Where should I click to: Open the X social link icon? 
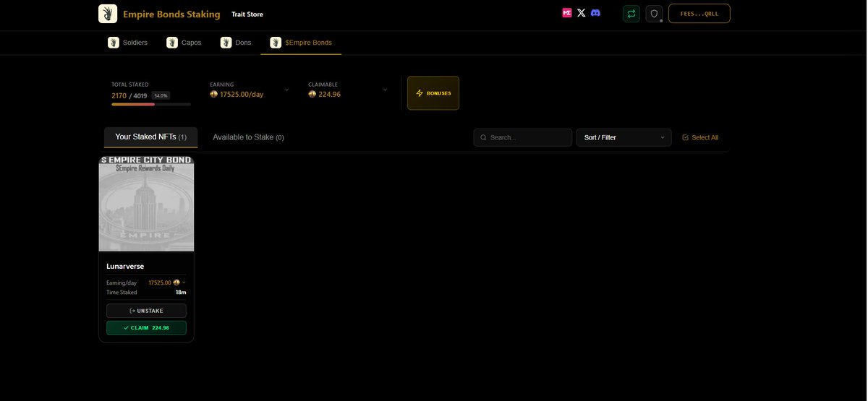(582, 13)
